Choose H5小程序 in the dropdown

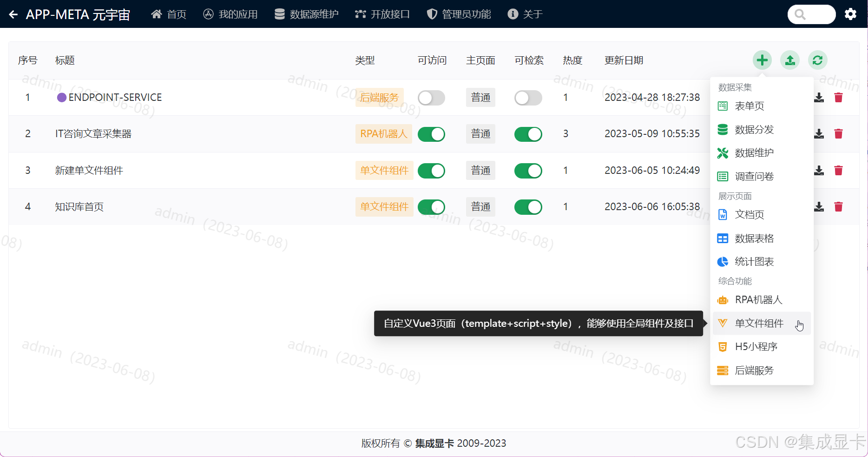click(762, 346)
